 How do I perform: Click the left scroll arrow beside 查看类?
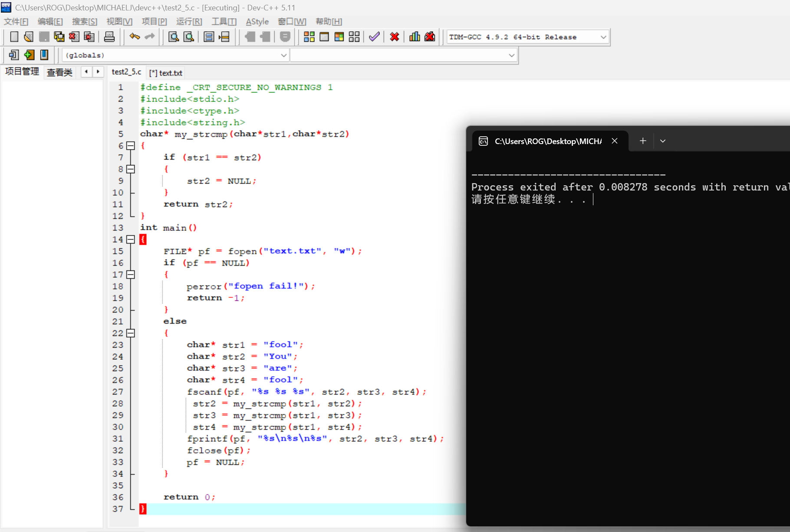(x=86, y=72)
